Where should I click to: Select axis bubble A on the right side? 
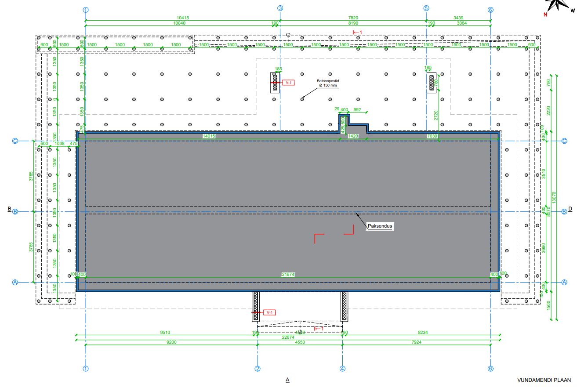[x=565, y=282]
